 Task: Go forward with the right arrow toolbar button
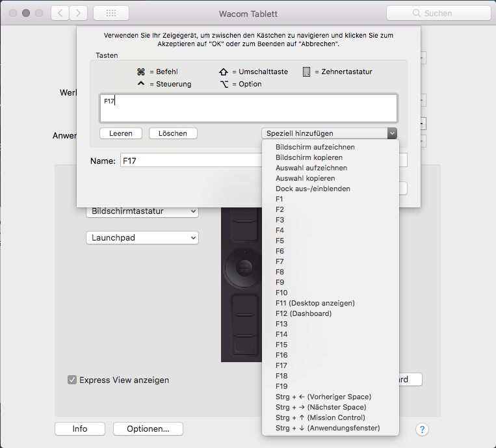pos(78,13)
